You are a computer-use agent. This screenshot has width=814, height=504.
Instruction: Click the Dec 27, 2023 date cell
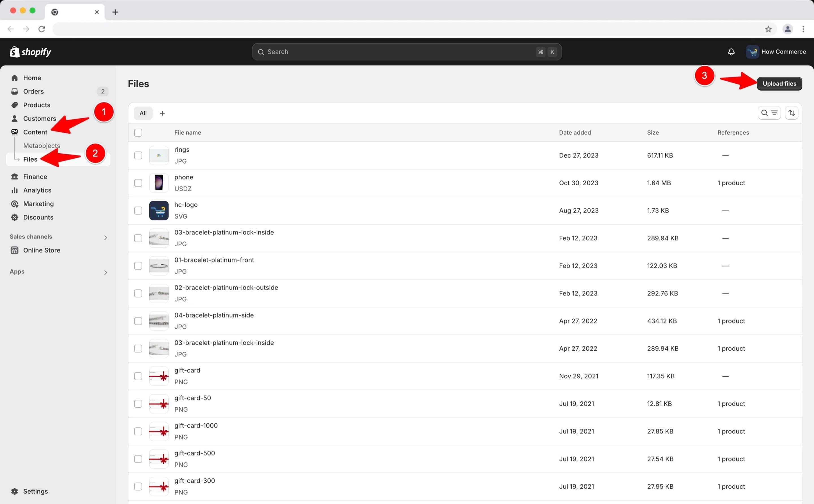tap(579, 155)
